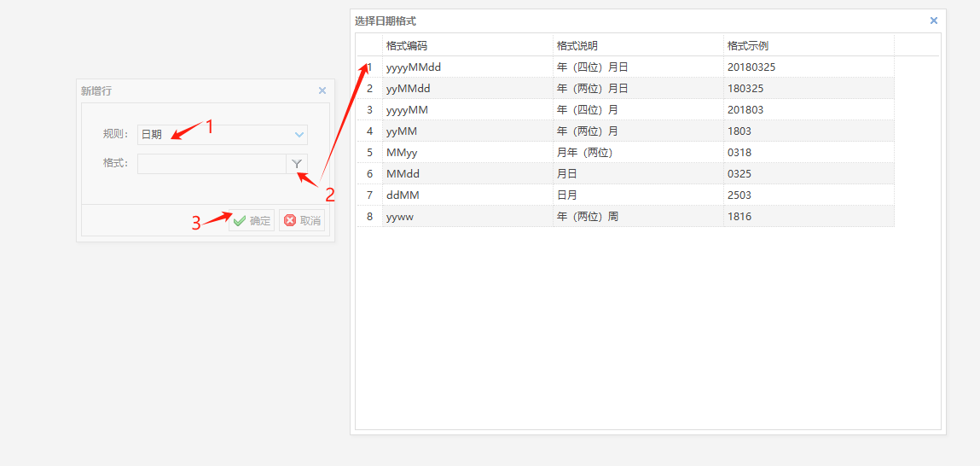
Task: Close the 选择日期格式 dialog
Action: [934, 20]
